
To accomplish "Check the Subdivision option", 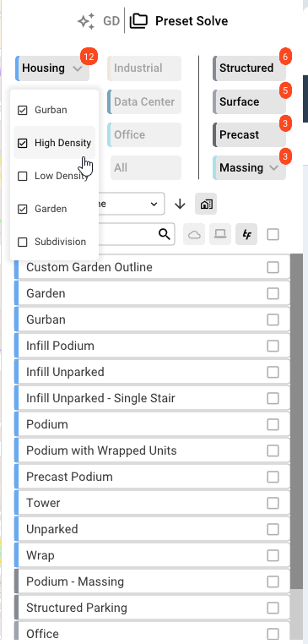I will tap(23, 242).
